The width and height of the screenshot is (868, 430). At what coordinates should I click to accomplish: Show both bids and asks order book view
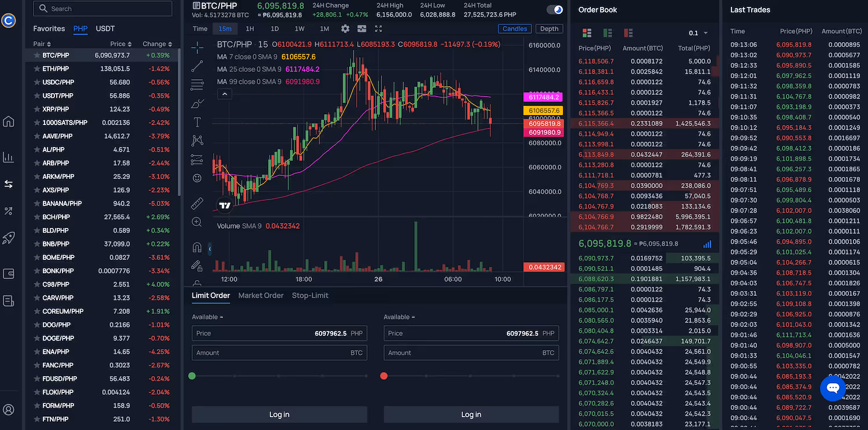(587, 33)
